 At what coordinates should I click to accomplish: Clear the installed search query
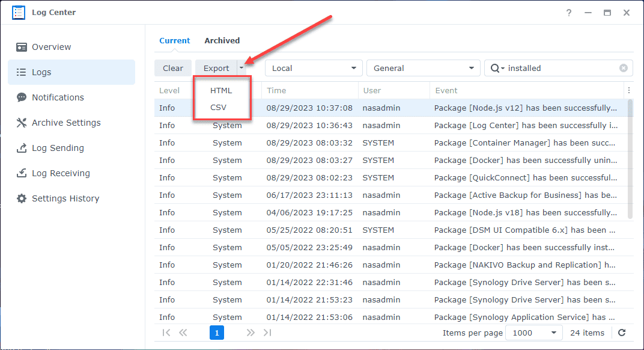tap(623, 67)
